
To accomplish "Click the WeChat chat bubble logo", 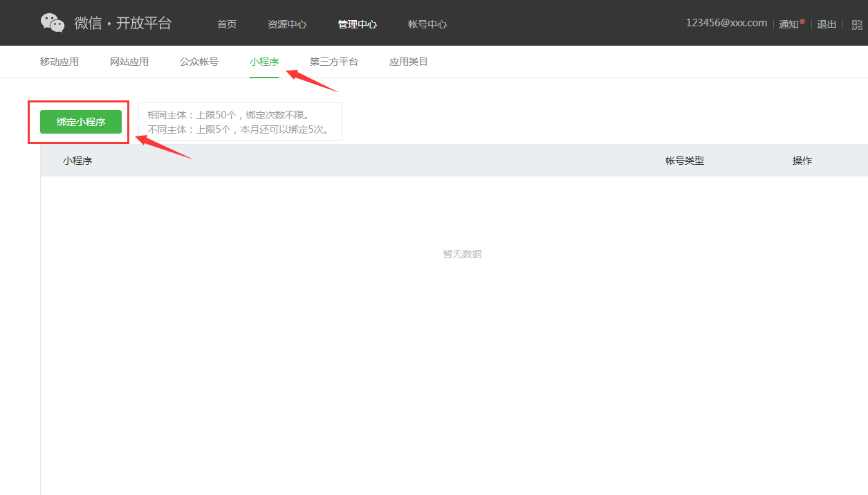I will click(53, 23).
